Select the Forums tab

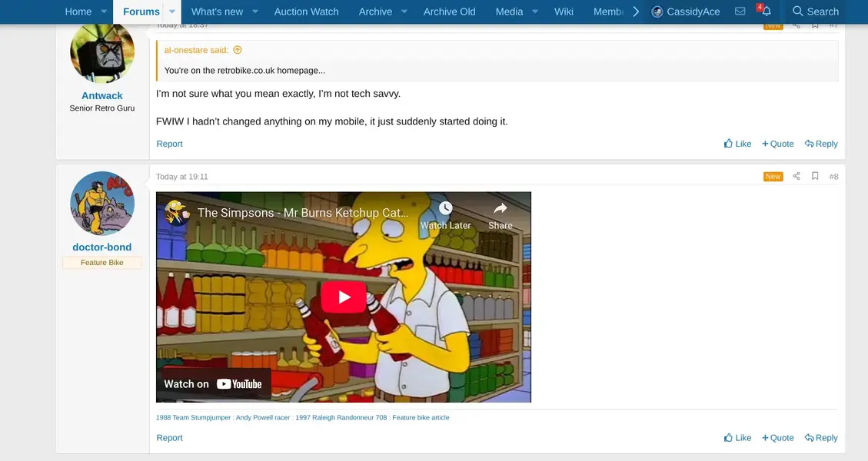click(141, 12)
